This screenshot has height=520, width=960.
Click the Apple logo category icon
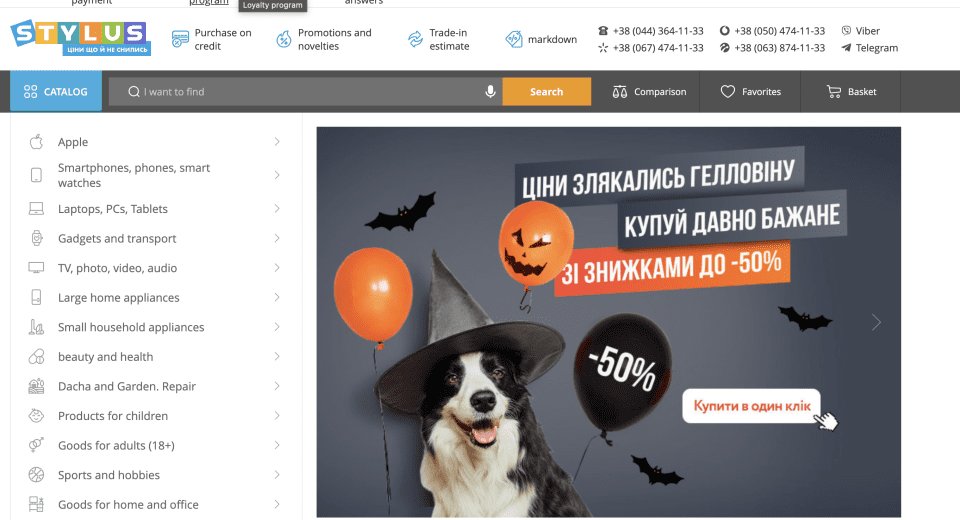pos(36,142)
